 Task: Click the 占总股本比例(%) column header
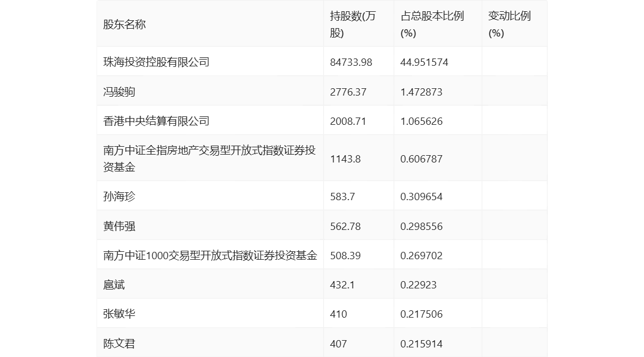click(432, 24)
